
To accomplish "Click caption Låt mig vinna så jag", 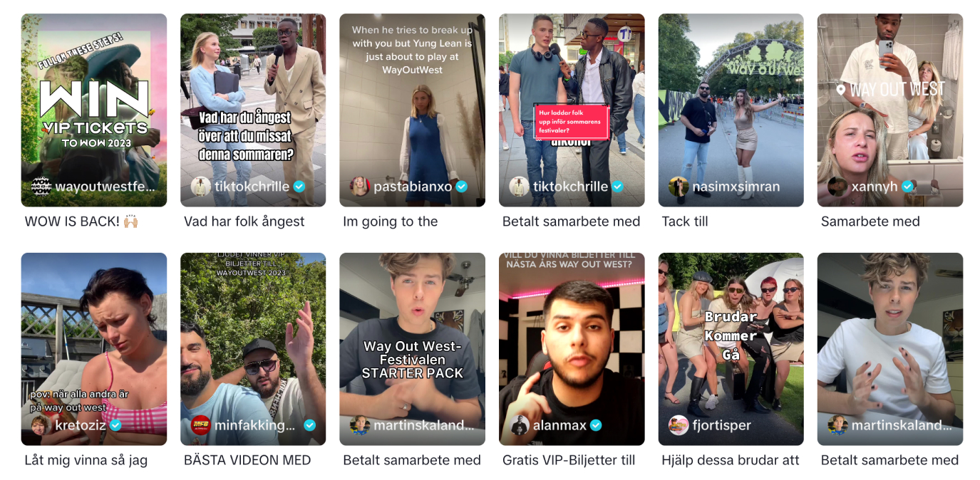I will pos(86,460).
